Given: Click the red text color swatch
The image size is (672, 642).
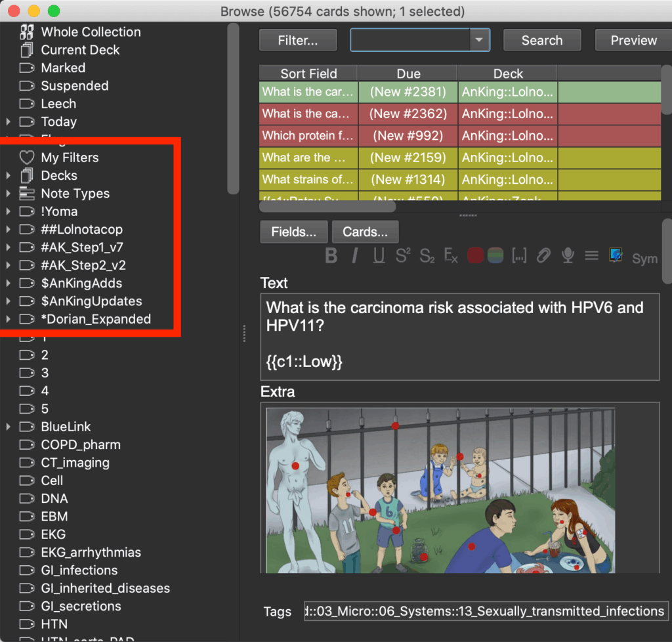Looking at the screenshot, I should pyautogui.click(x=475, y=256).
